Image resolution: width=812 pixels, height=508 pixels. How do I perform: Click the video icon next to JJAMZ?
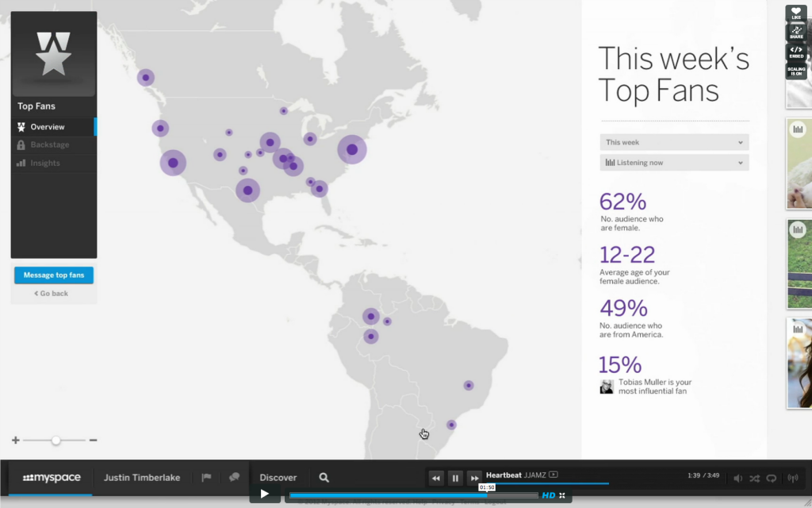click(x=553, y=475)
